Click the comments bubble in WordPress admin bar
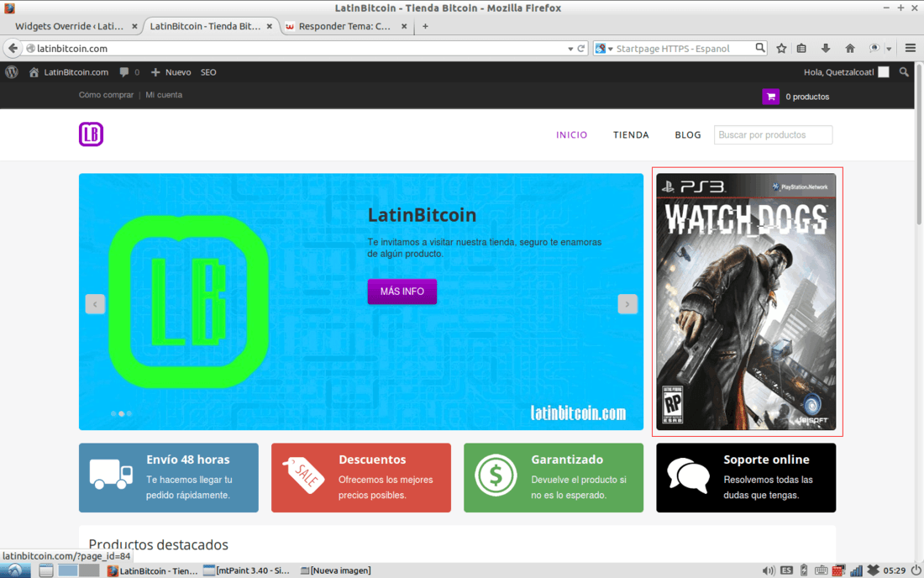This screenshot has width=924, height=578. click(x=123, y=72)
